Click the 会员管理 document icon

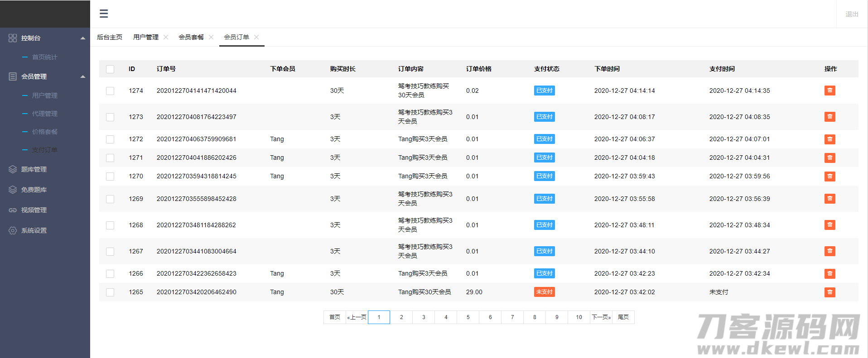[x=13, y=76]
